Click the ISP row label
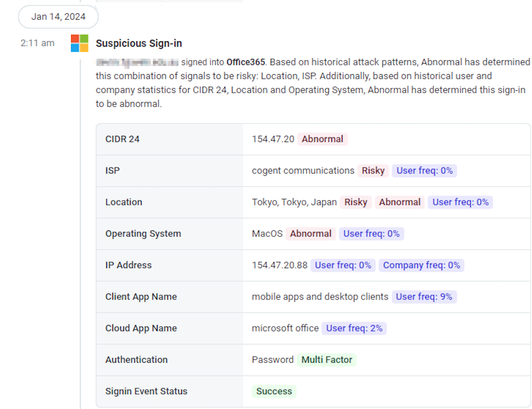 [113, 171]
